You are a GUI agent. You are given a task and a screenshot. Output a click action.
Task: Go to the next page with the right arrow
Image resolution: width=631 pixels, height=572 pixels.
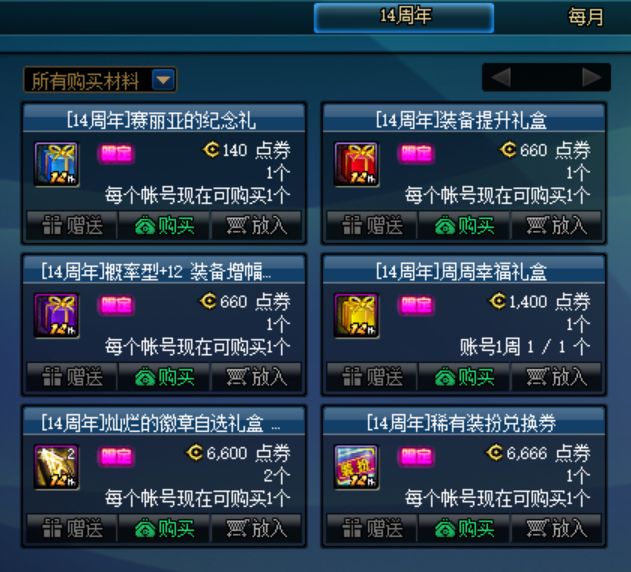(x=592, y=77)
